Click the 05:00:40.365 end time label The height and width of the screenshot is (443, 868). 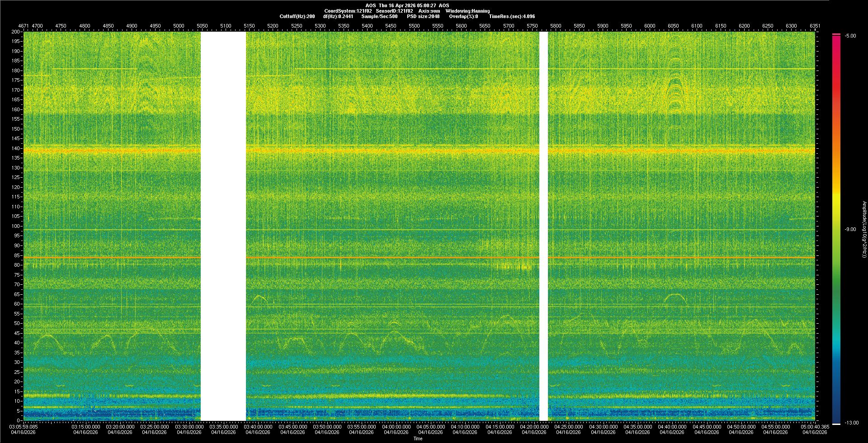coord(815,427)
